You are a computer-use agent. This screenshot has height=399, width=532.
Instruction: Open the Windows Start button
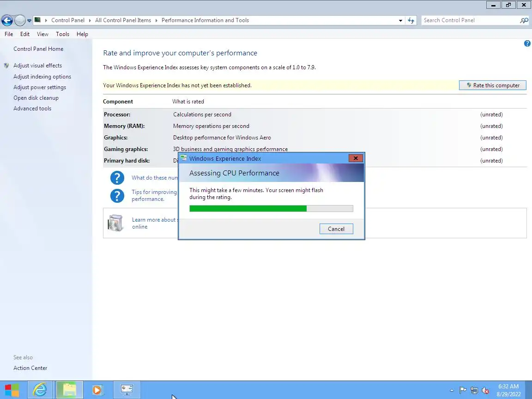12,390
